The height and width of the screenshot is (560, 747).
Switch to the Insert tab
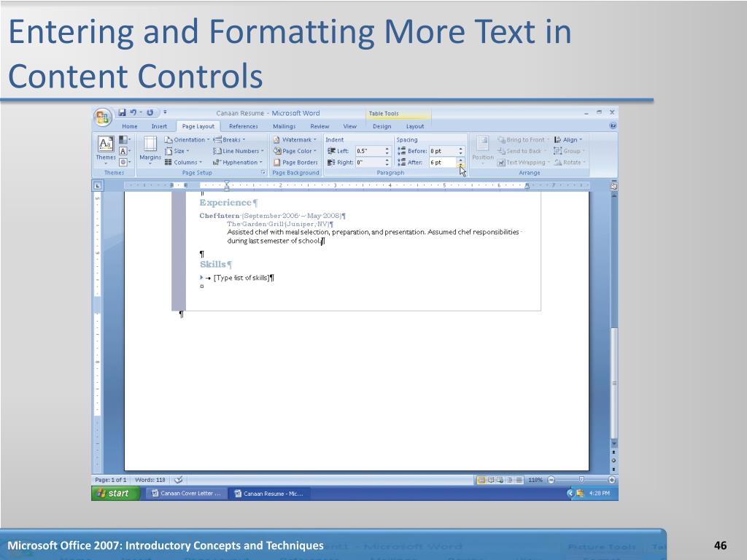[159, 126]
